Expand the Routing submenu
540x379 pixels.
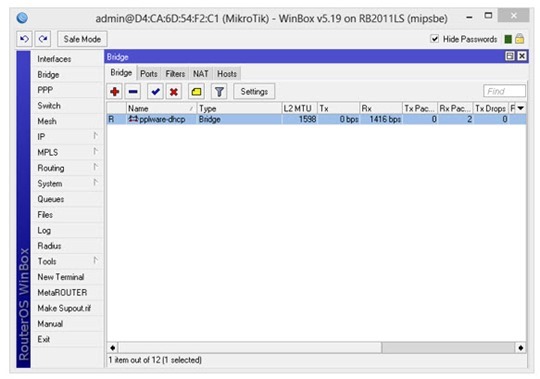[x=67, y=168]
